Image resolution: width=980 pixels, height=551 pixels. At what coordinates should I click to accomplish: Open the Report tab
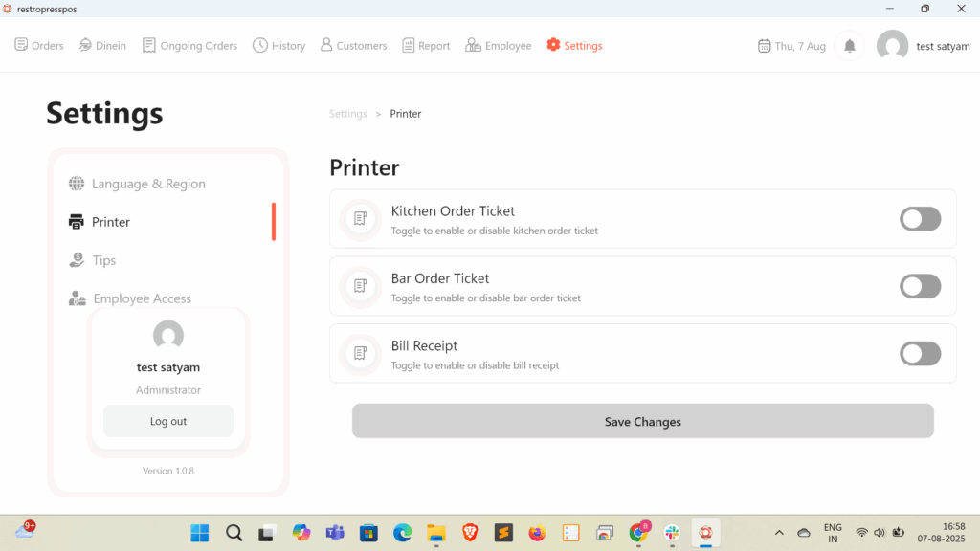[x=426, y=46]
